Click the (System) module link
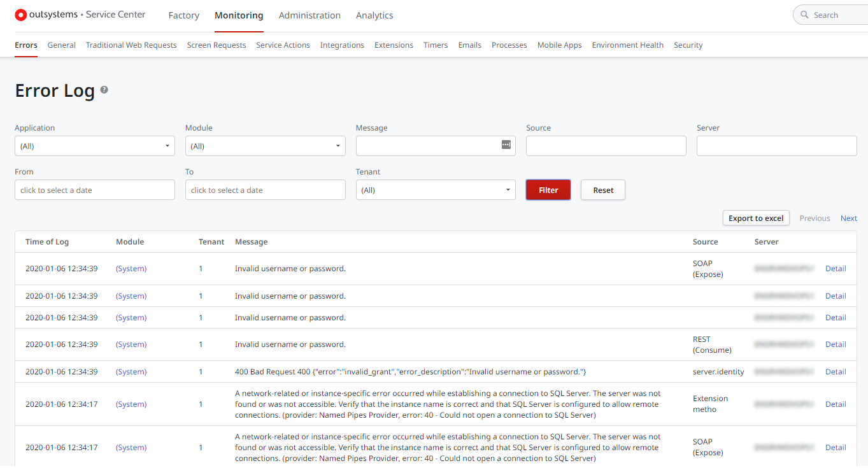868x468 pixels. click(x=131, y=268)
